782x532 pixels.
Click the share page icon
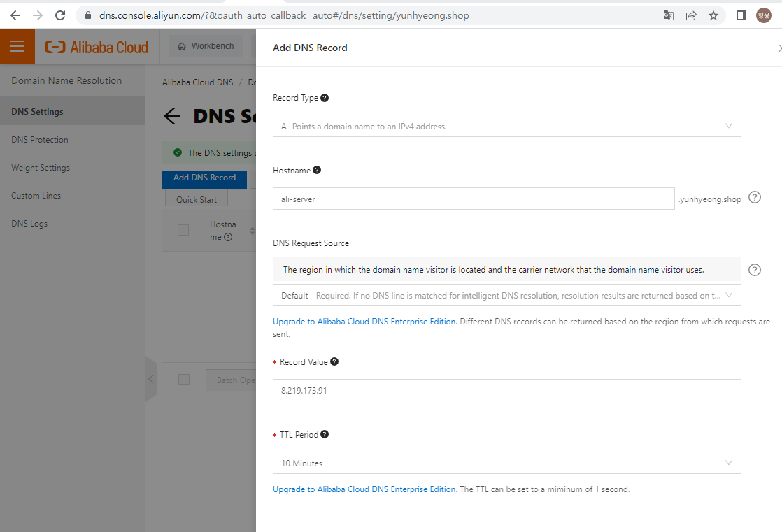(x=691, y=15)
